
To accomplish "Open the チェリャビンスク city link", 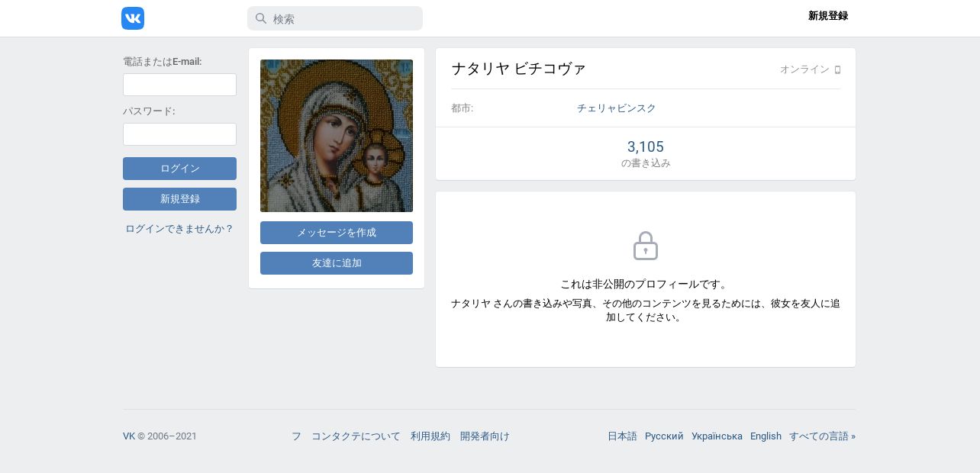I will pos(617,108).
